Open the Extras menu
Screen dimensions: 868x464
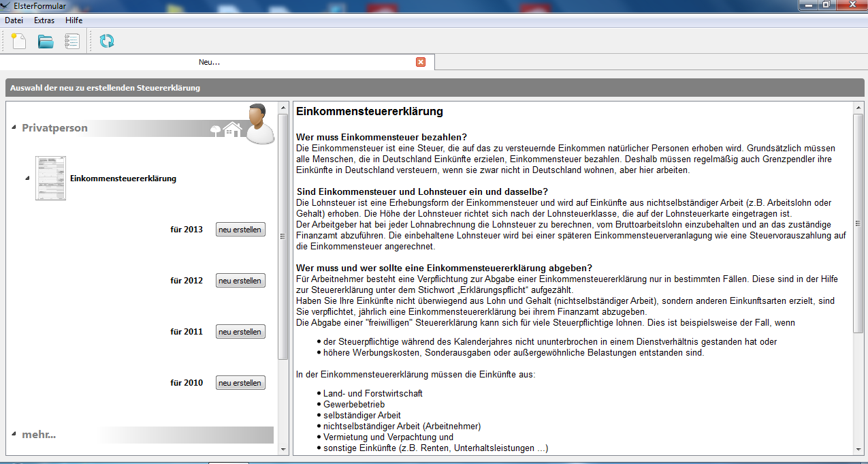click(44, 20)
